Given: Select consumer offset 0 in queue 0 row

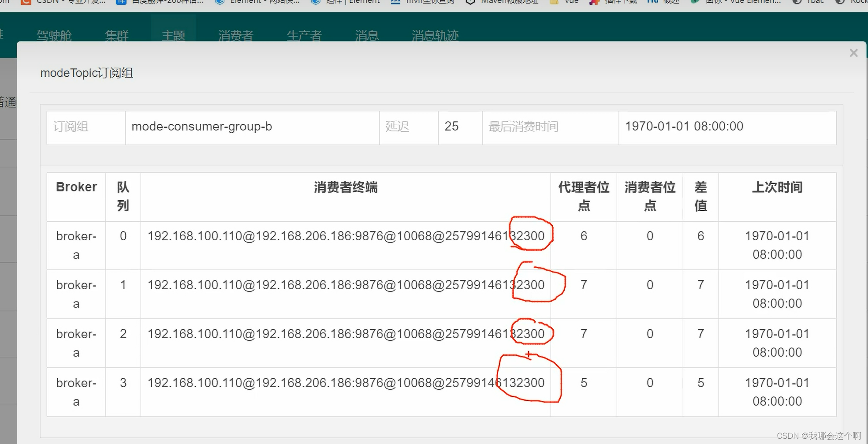Looking at the screenshot, I should pos(650,236).
